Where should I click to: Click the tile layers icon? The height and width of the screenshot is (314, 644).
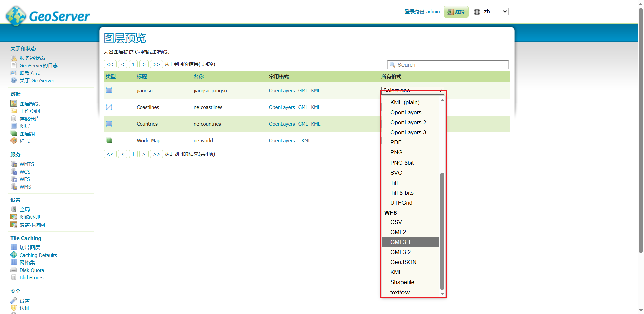tap(14, 247)
